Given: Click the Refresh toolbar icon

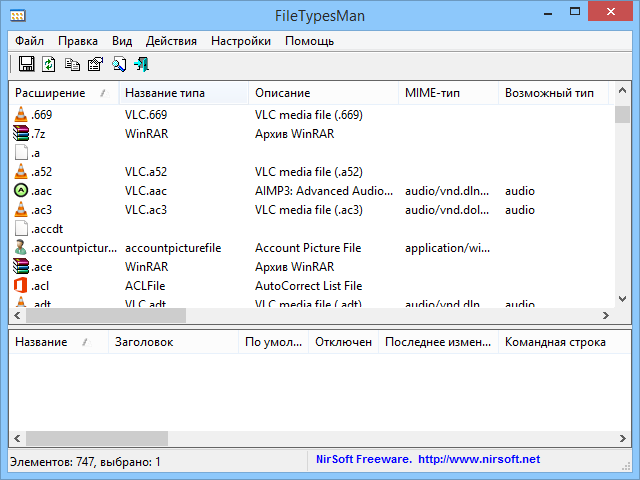Looking at the screenshot, I should click(49, 65).
